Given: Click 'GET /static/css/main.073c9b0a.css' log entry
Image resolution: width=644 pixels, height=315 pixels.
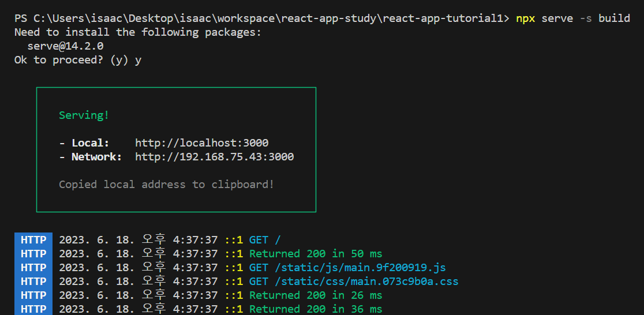Looking at the screenshot, I should coord(354,282).
